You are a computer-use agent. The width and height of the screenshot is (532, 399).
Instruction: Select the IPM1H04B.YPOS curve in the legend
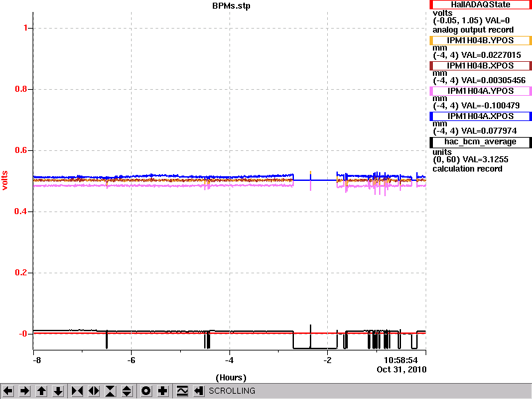click(480, 41)
